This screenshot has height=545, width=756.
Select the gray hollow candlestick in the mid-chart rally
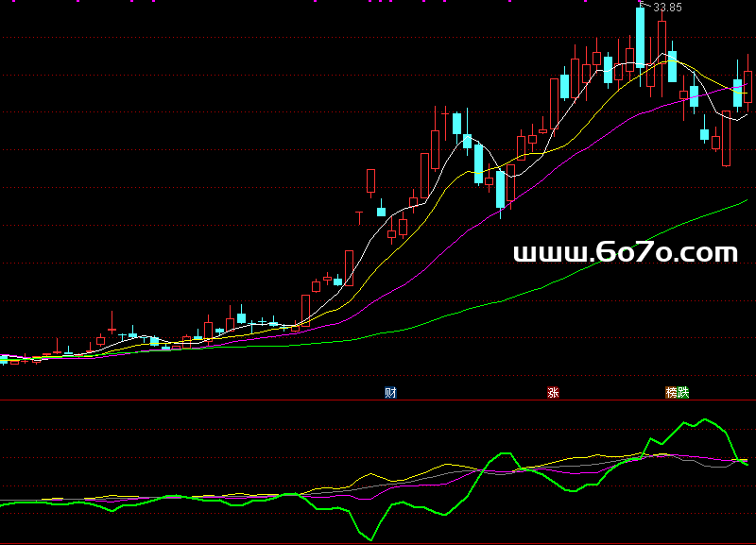point(349,267)
